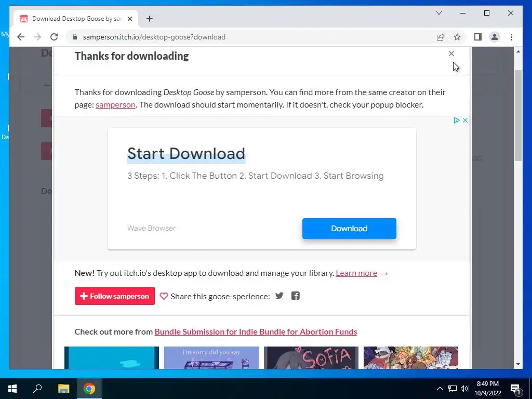
Task: Click the address bar URL field
Action: 251,37
